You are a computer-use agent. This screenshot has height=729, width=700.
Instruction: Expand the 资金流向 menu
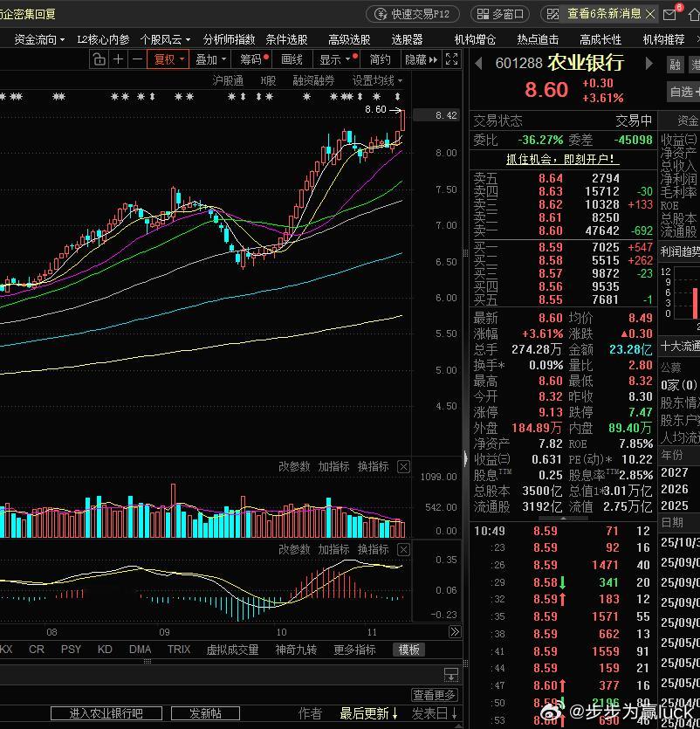[39, 39]
